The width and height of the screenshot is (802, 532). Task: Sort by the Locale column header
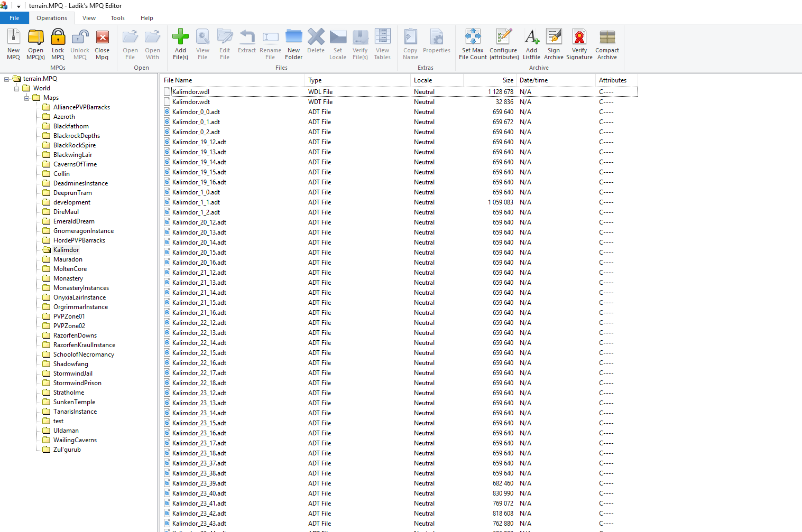[437, 80]
